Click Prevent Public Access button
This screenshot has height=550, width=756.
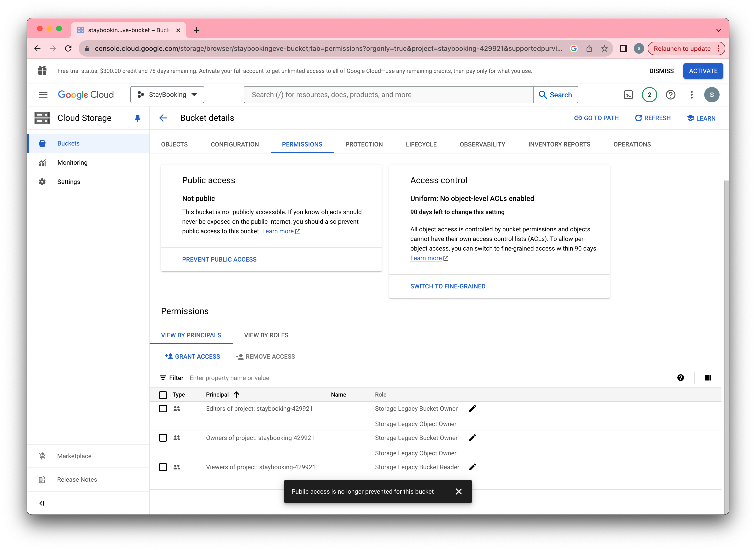219,259
